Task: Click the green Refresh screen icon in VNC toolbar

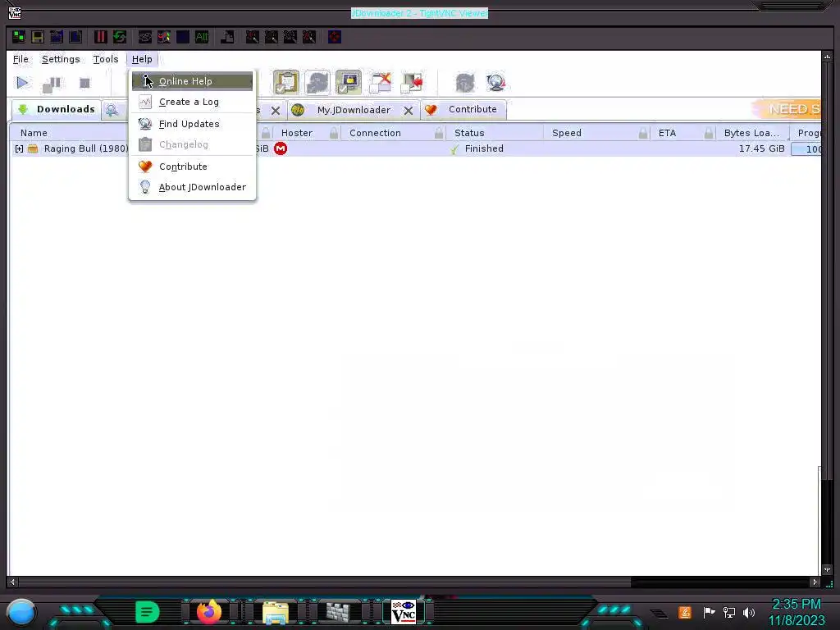Action: point(120,37)
